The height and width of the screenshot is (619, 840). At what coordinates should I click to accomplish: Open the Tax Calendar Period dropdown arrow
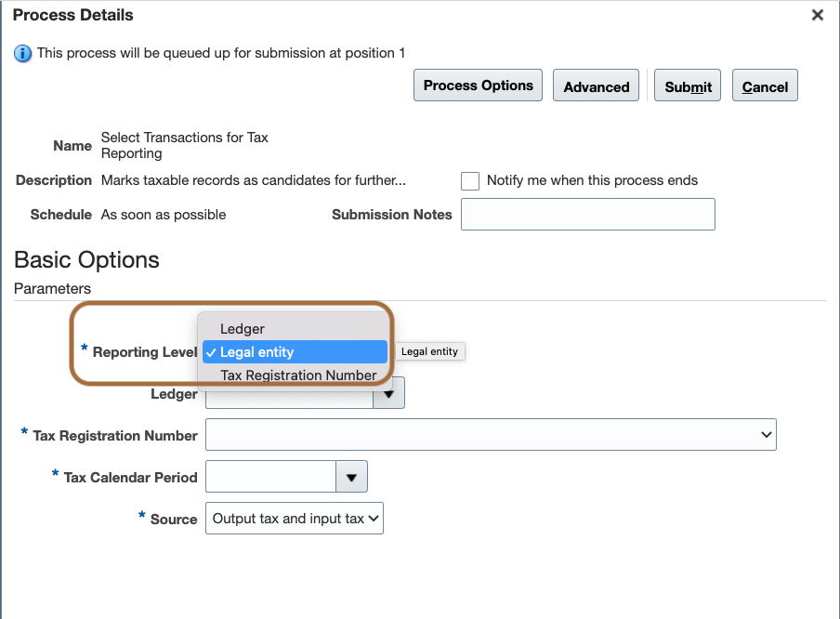(x=351, y=476)
